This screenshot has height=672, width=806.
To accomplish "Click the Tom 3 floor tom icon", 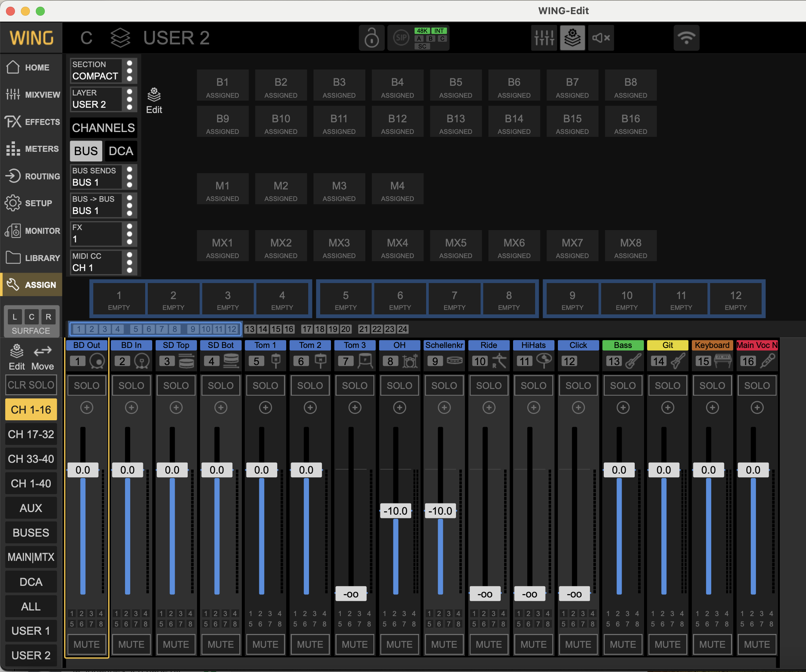I will (365, 361).
